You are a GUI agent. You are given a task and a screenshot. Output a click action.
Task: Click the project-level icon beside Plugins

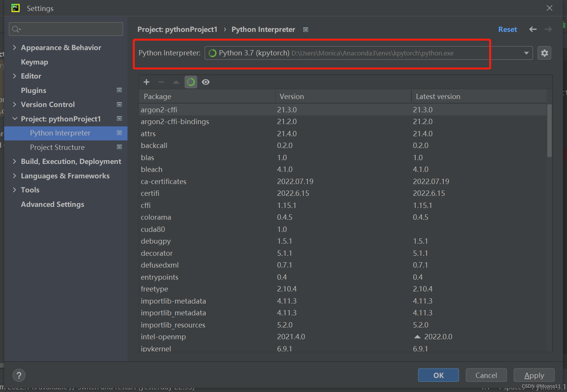pos(120,90)
